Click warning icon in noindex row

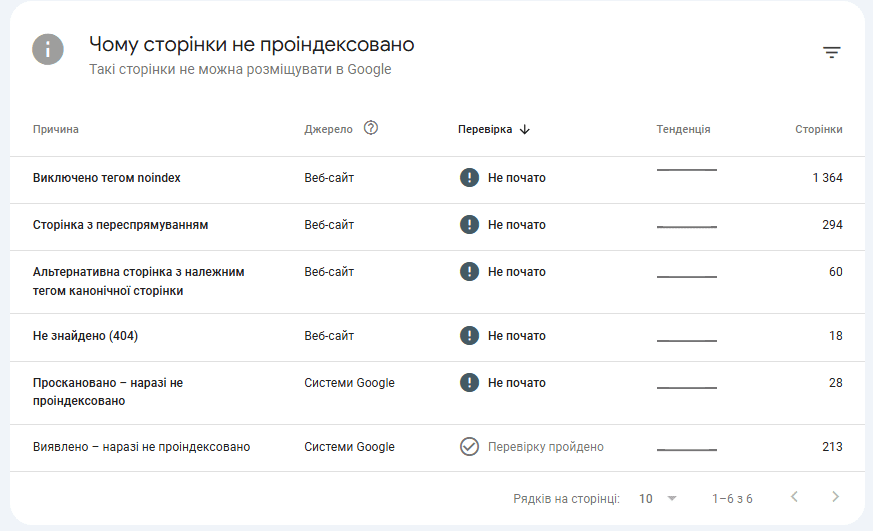click(469, 178)
